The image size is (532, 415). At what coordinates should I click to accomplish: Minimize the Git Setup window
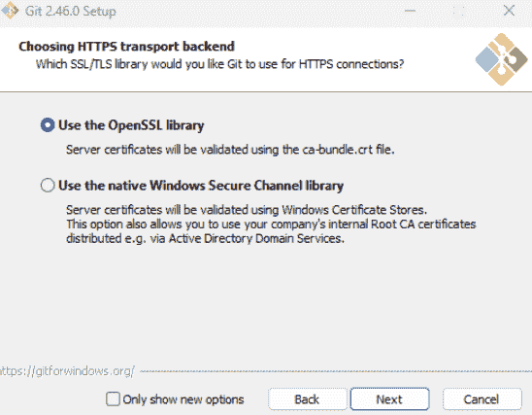pyautogui.click(x=410, y=11)
